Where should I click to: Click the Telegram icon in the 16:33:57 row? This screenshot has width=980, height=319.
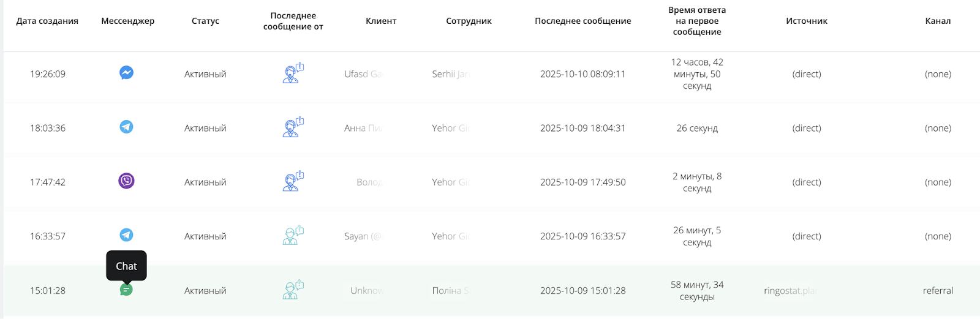126,235
